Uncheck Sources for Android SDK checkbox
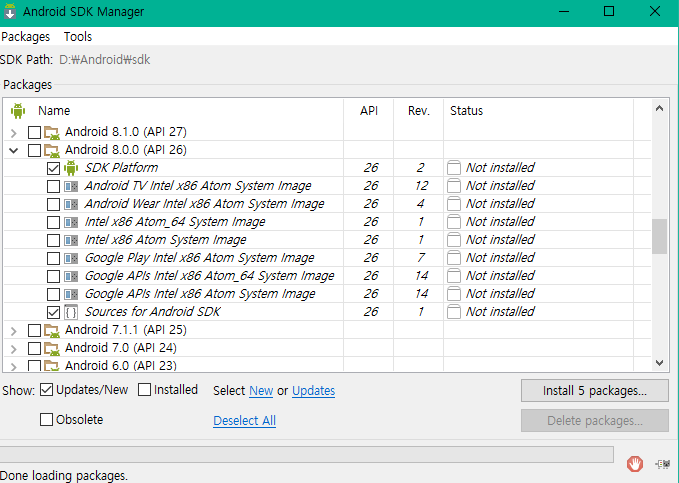This screenshot has width=679, height=483. point(53,312)
